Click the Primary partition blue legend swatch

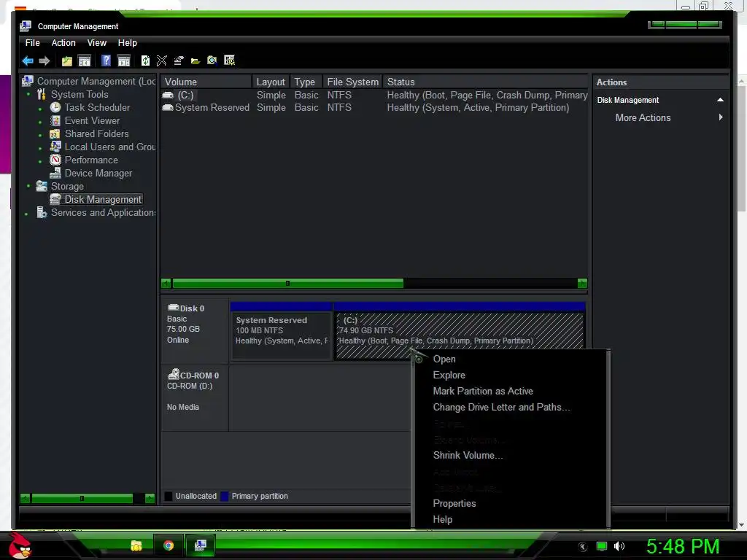[225, 496]
